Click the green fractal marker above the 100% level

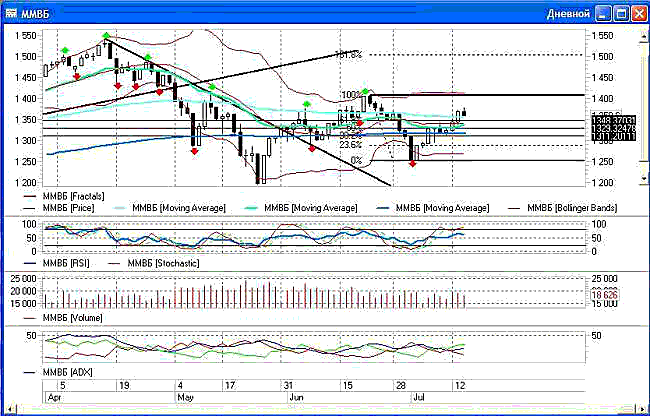coord(365,91)
